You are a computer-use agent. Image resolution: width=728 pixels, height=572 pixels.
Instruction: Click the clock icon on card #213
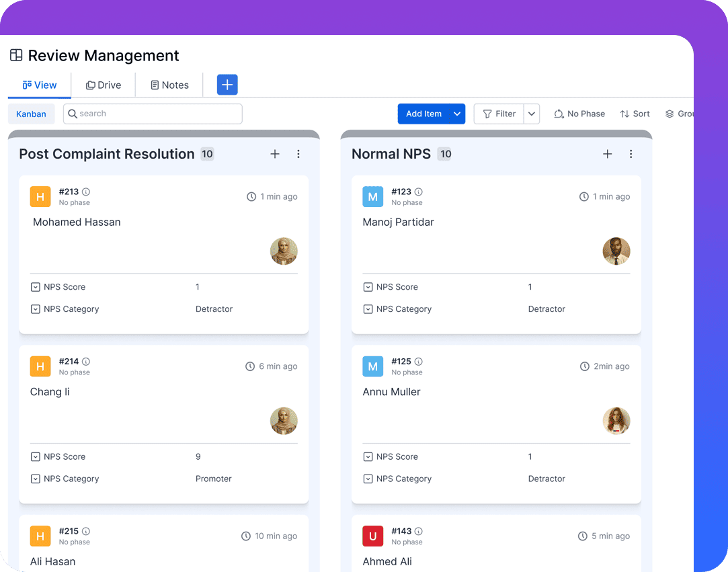coord(251,197)
